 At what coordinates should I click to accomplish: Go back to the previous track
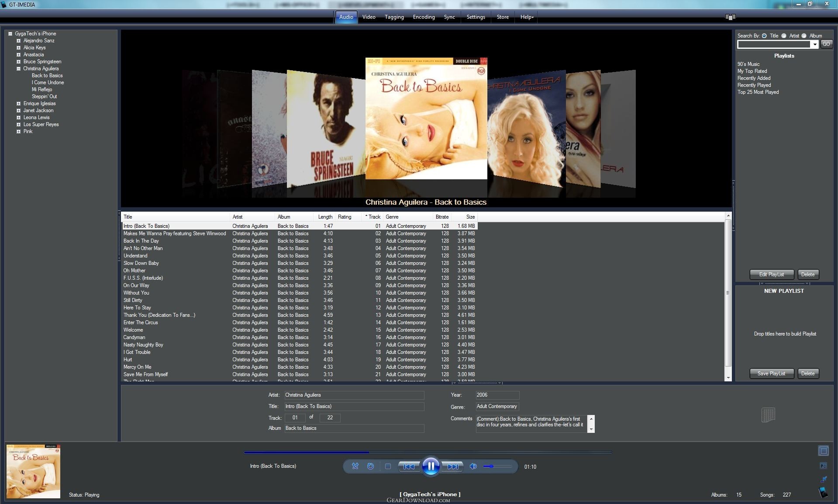409,466
